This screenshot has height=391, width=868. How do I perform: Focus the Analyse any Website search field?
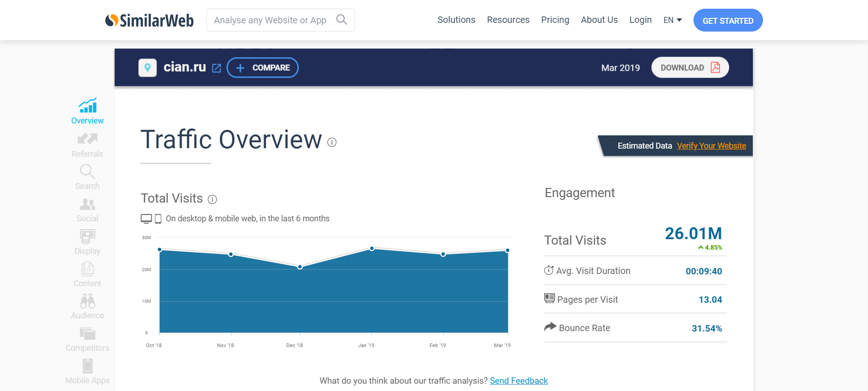point(270,20)
